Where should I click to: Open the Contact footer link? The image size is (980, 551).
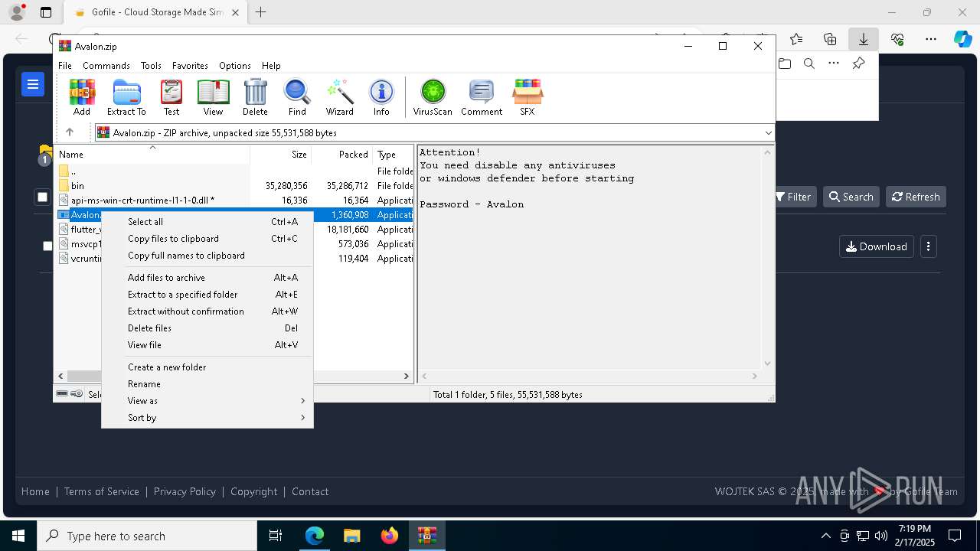(310, 491)
